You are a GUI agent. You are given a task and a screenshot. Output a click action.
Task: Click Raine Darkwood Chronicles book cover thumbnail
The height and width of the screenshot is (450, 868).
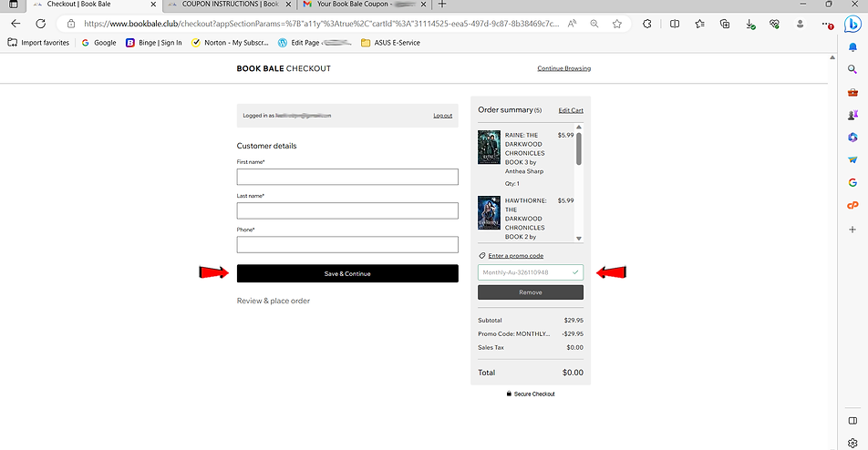[489, 147]
